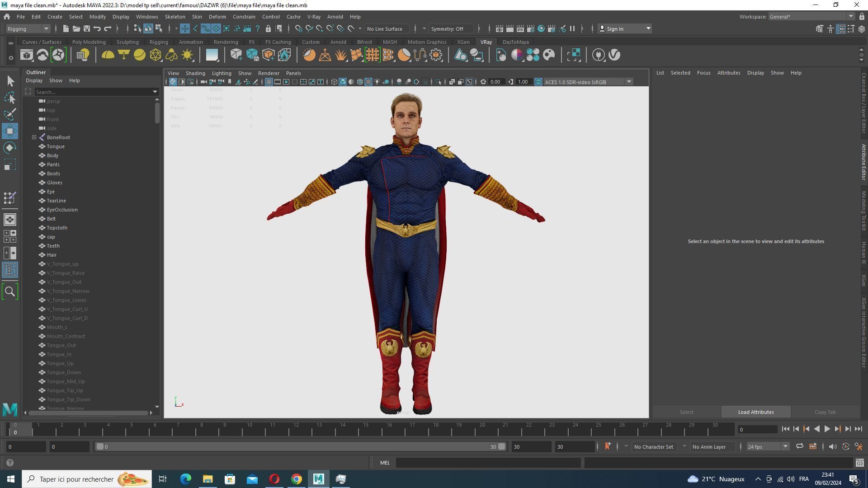Click the Outliner vertical scrollbar
Screen dimensions: 868x488
pyautogui.click(x=157, y=113)
